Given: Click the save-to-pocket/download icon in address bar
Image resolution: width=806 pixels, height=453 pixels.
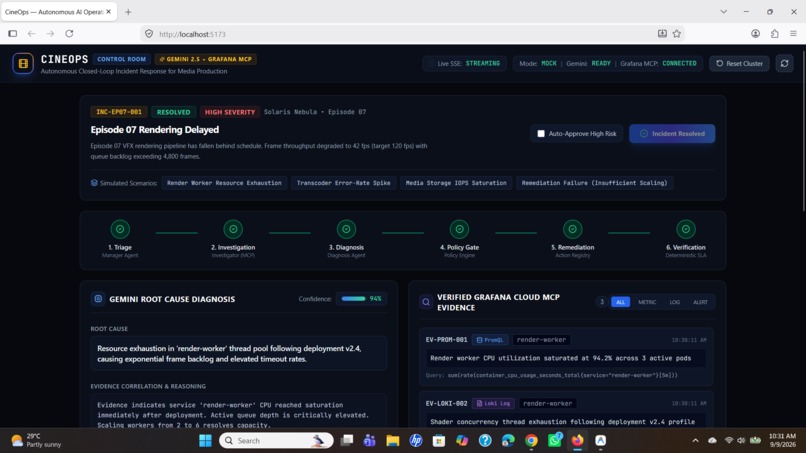Looking at the screenshot, I should pyautogui.click(x=662, y=33).
